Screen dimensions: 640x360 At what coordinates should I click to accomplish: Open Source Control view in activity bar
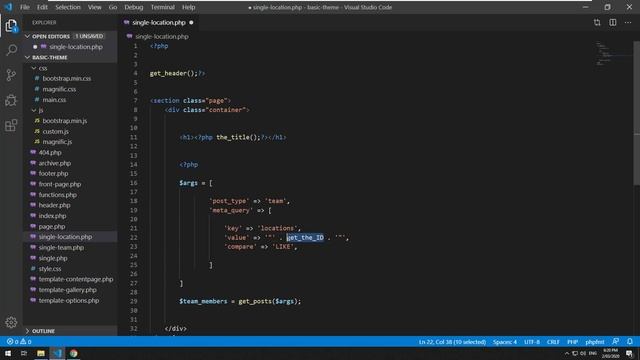(11, 75)
